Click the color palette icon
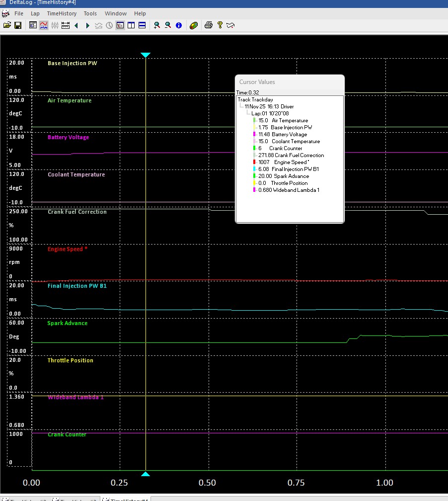The height and width of the screenshot is (501, 448). (194, 25)
